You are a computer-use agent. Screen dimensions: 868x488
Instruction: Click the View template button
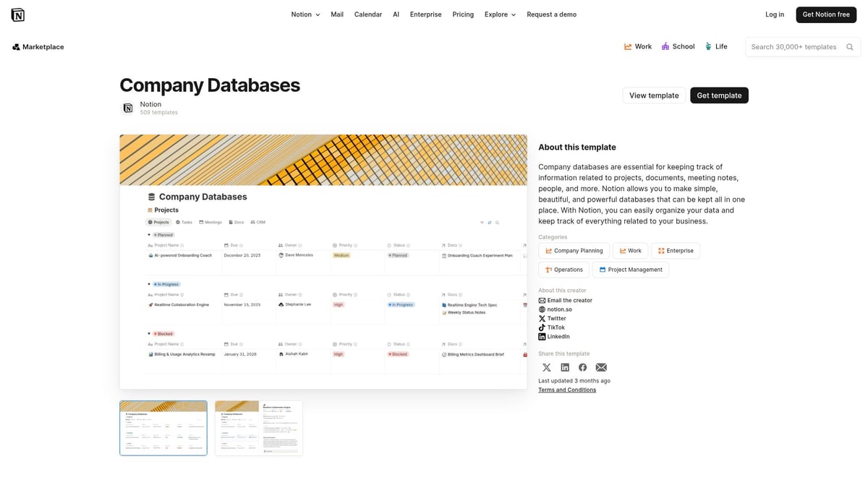653,95
